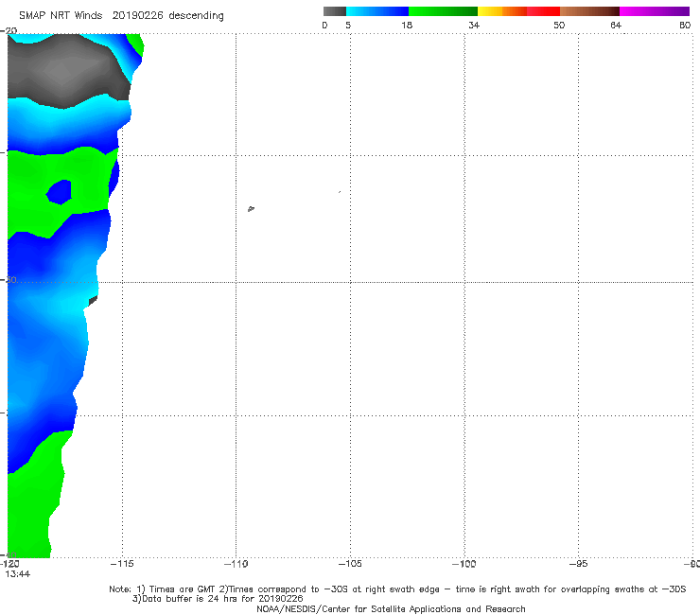Image resolution: width=700 pixels, height=615 pixels.
Task: Click the longitude label -95
Action: coord(578,564)
